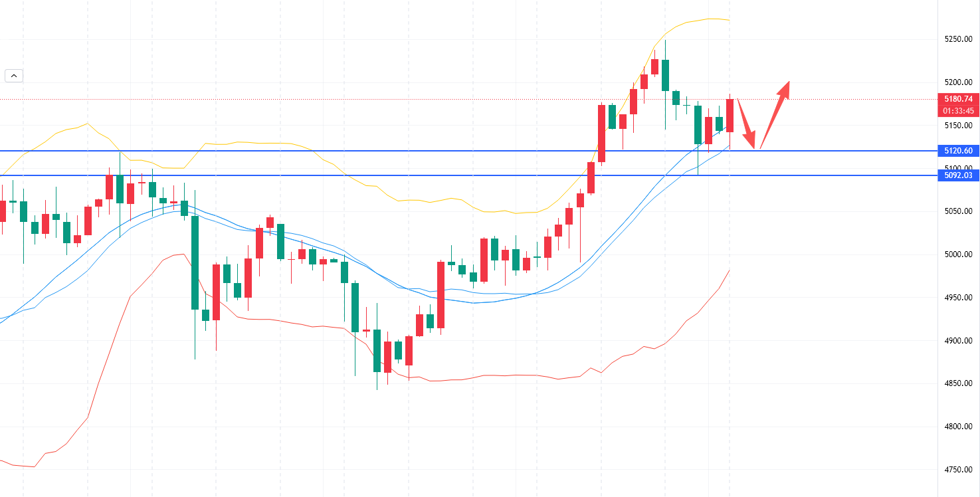Click the 4850.00 price axis label
Viewport: 980px width, 497px height.
point(957,383)
